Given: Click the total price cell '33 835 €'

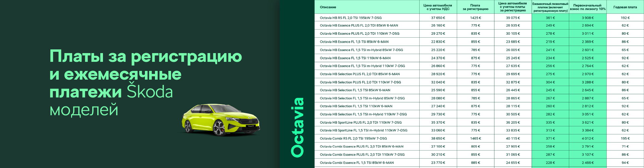Looking at the screenshot, I should pyautogui.click(x=513, y=130).
